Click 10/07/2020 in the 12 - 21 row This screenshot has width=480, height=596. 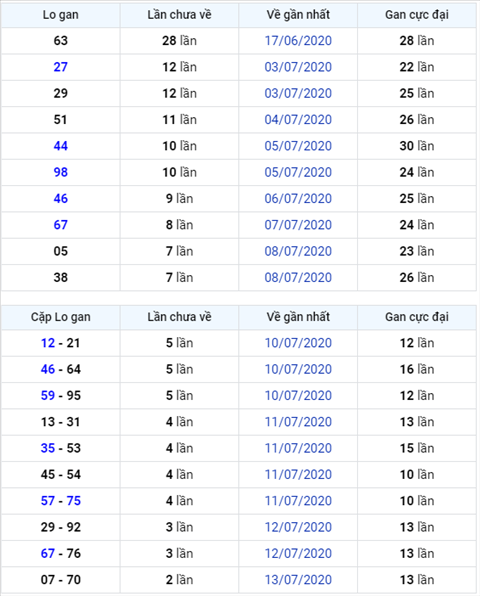pyautogui.click(x=298, y=343)
